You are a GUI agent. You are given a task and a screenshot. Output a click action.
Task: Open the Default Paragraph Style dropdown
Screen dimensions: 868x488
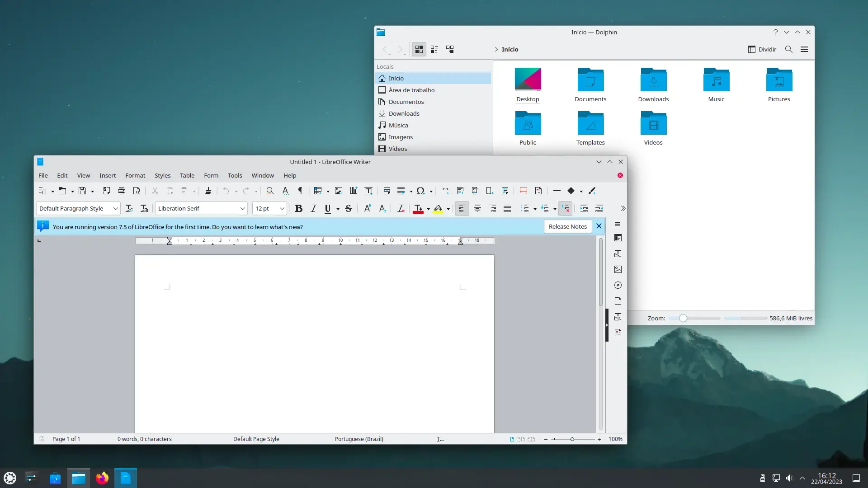116,208
